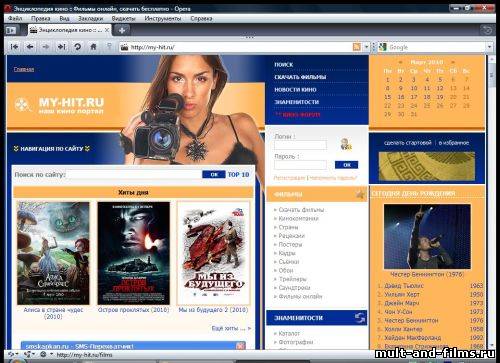This screenshot has width=500, height=363.
Task: Open the Инструменты menu
Action: (163, 18)
